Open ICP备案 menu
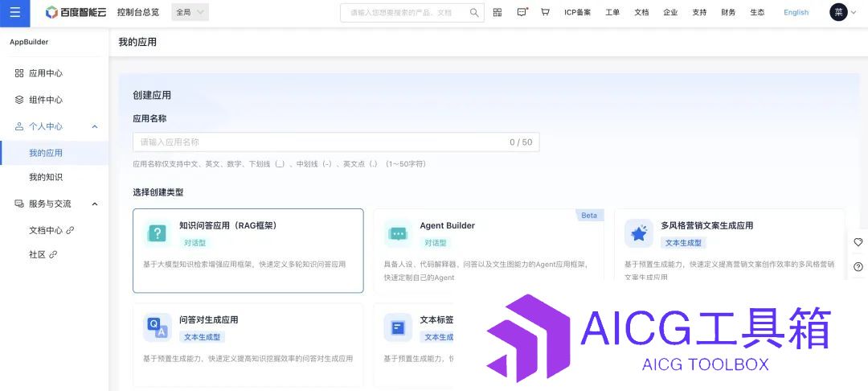Screen dimensions: 868x391 [577, 12]
